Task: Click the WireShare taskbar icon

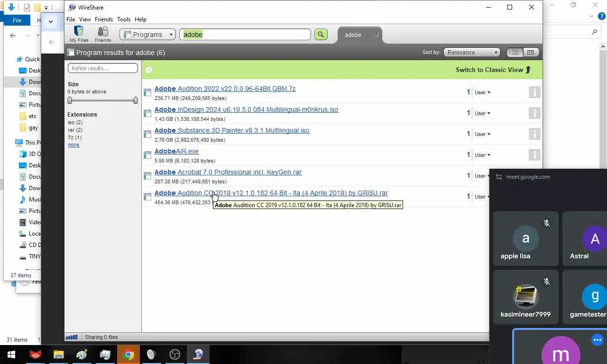Action: pyautogui.click(x=199, y=355)
